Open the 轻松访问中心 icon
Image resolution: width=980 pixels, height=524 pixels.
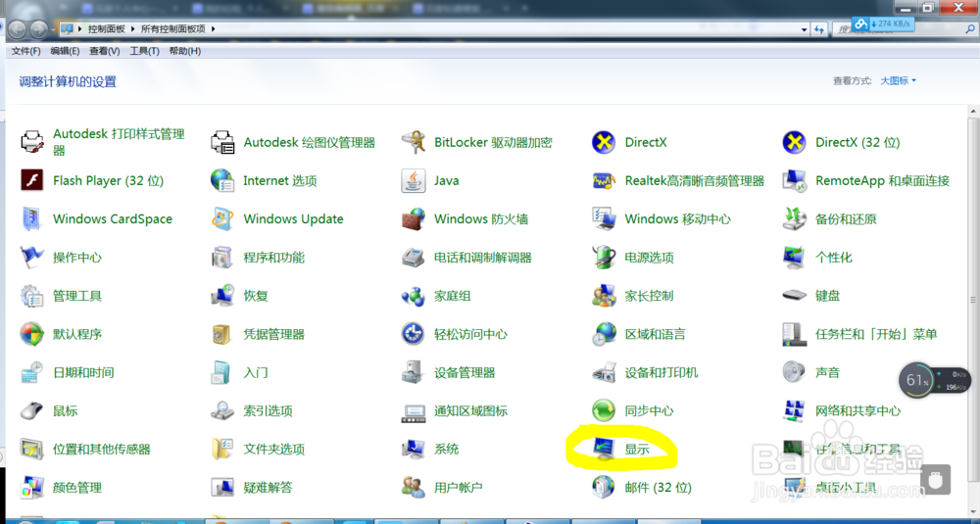pyautogui.click(x=414, y=334)
